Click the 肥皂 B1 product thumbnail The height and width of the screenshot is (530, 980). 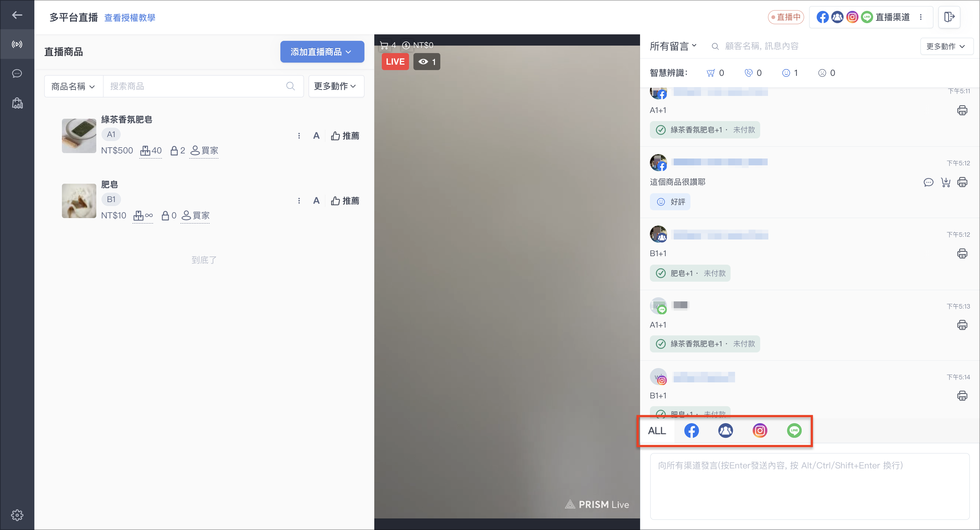pyautogui.click(x=79, y=201)
